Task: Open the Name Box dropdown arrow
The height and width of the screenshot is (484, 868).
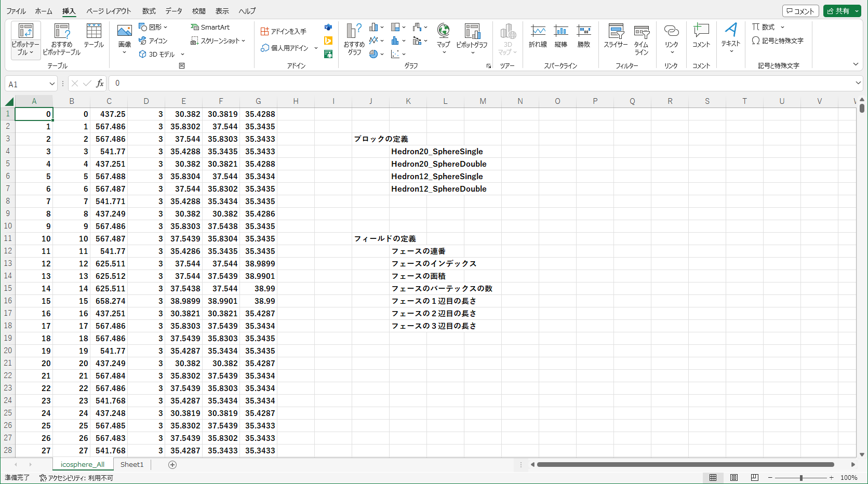Action: [x=52, y=84]
